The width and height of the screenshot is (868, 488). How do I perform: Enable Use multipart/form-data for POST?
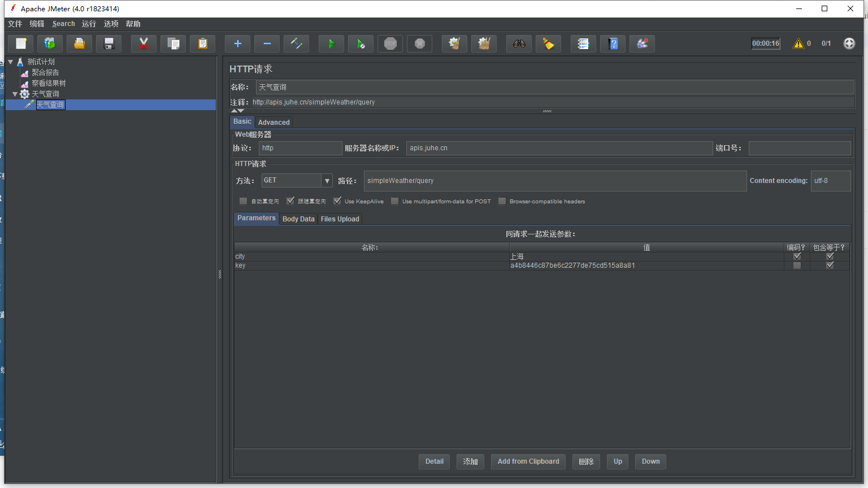[x=394, y=201]
